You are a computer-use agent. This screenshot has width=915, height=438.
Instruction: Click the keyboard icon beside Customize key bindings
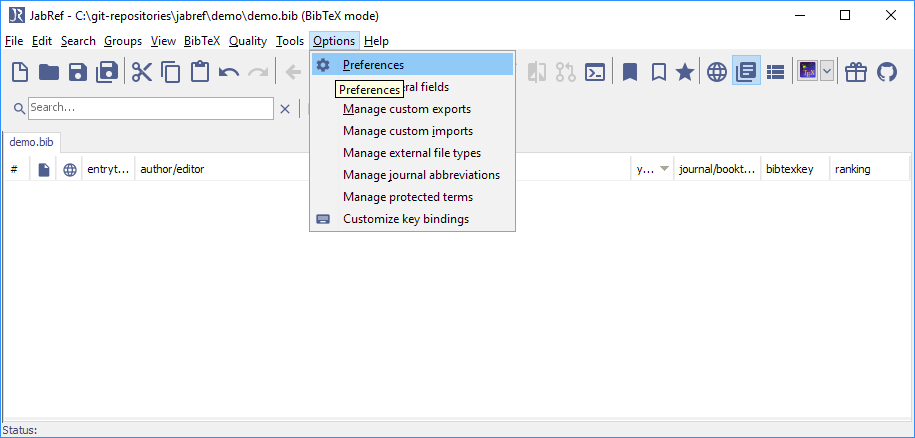pos(323,219)
